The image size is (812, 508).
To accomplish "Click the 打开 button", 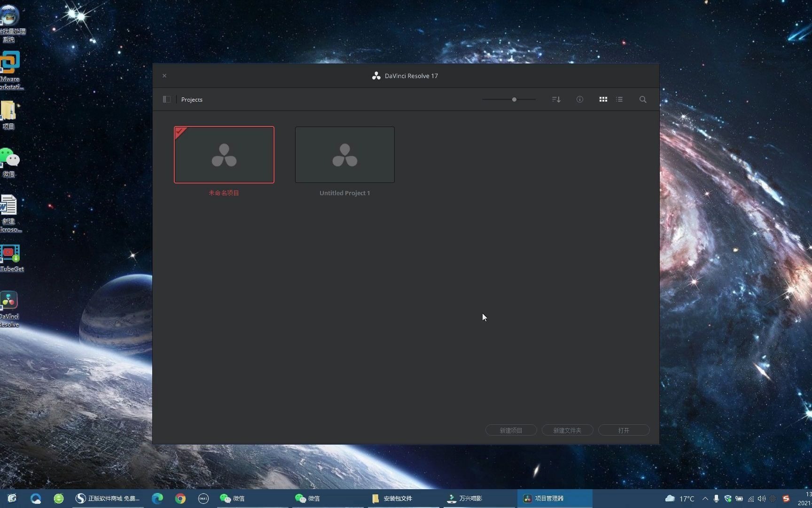I will (x=624, y=430).
